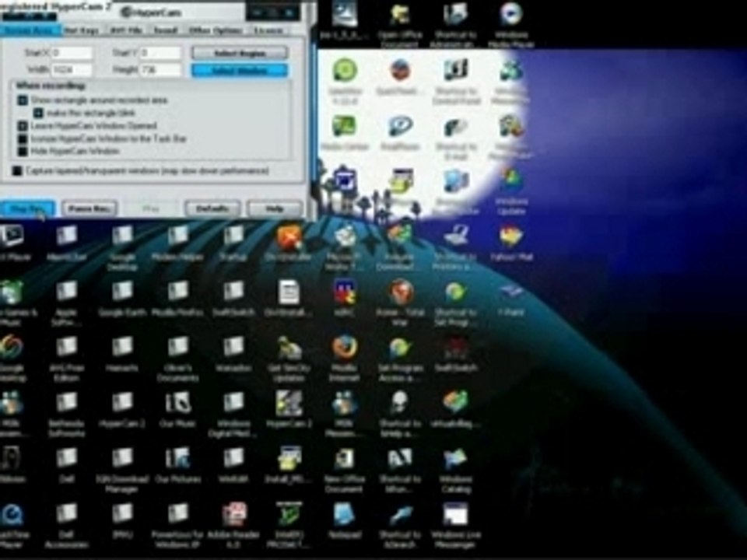This screenshot has width=747, height=560.
Task: Click the Start X input field
Action: pos(72,52)
